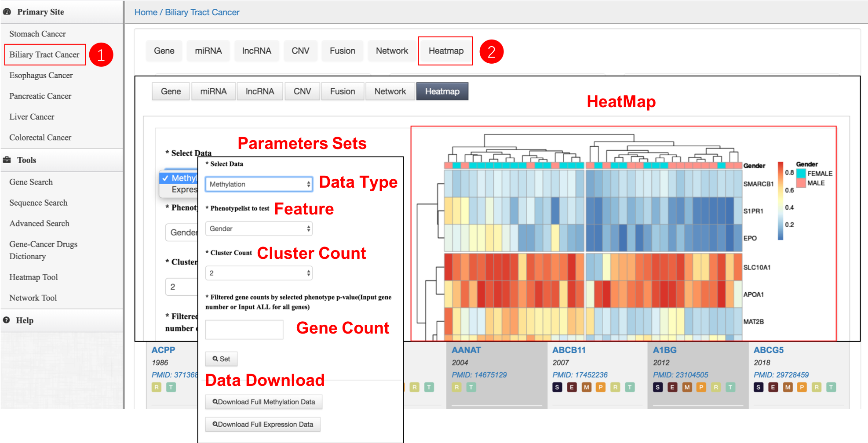Click the T badge under ACPP
868x443 pixels.
171,387
